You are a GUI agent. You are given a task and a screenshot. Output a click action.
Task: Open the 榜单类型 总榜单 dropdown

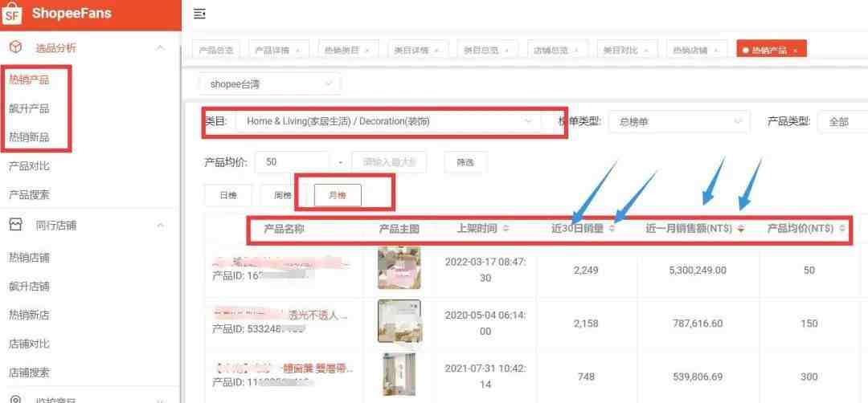pos(679,121)
